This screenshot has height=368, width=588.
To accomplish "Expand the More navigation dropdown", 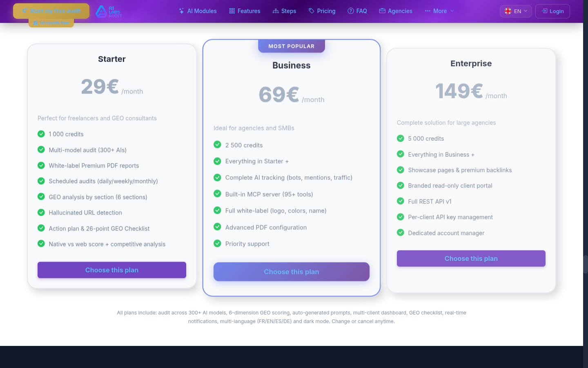I will point(439,11).
